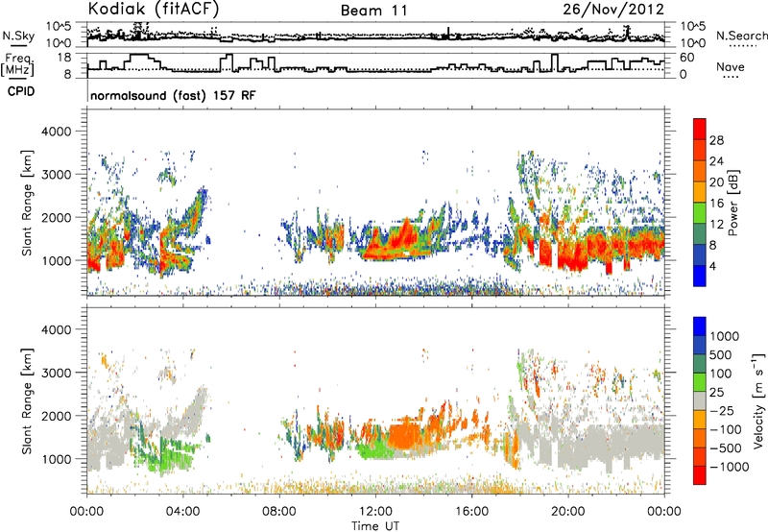Click the "Slant Range [km]" label of power panel
768x532 pixels.
27,203
